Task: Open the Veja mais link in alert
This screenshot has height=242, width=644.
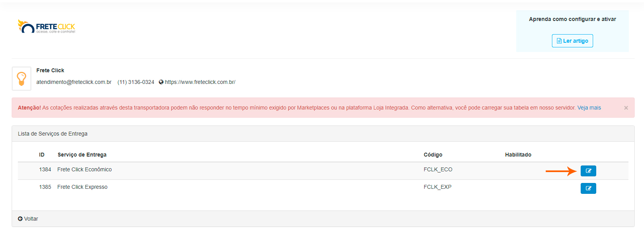Action: coord(589,108)
